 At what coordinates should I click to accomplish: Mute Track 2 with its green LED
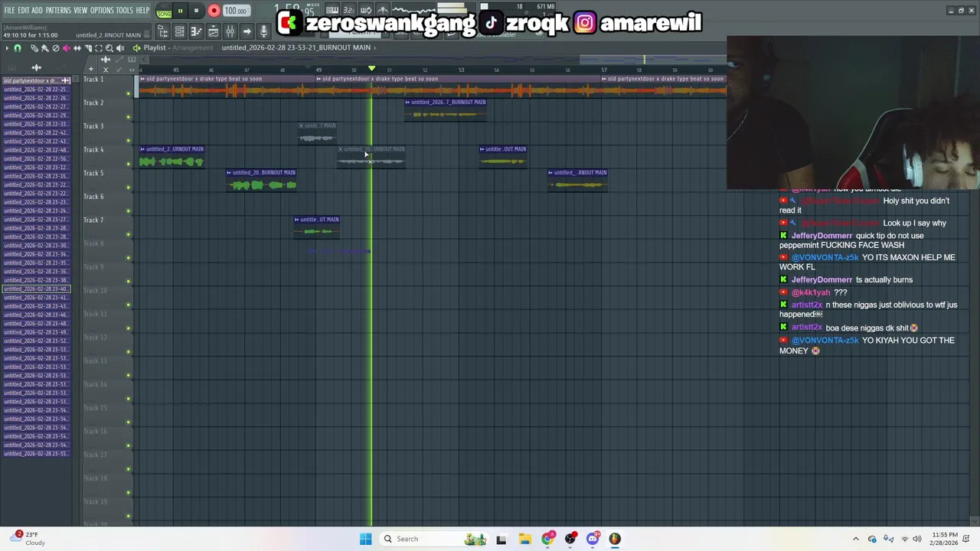129,117
